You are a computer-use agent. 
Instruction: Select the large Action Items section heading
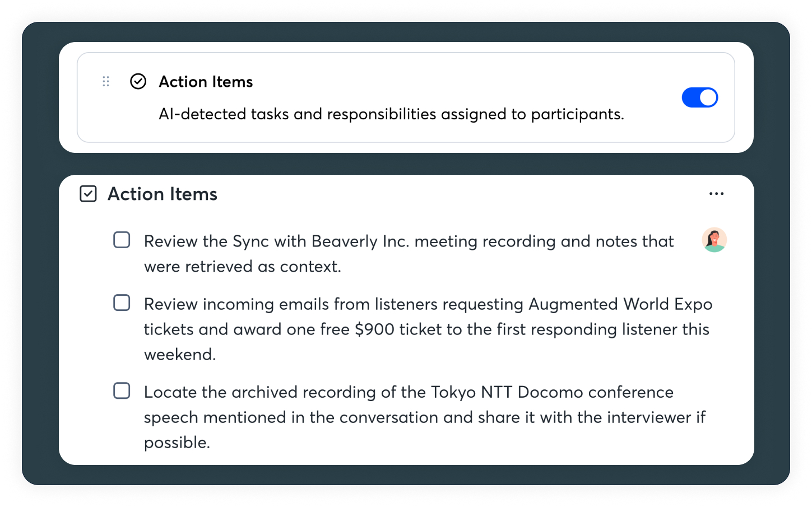pos(163,194)
